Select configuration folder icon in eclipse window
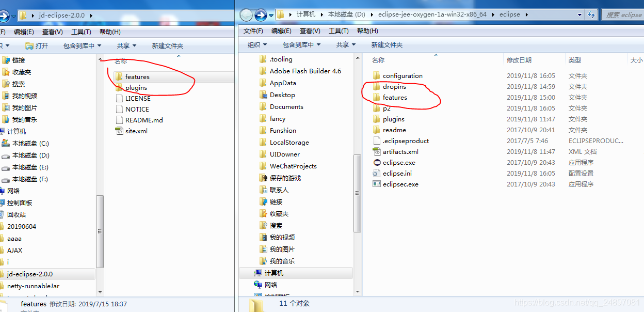The image size is (644, 312). (x=376, y=76)
